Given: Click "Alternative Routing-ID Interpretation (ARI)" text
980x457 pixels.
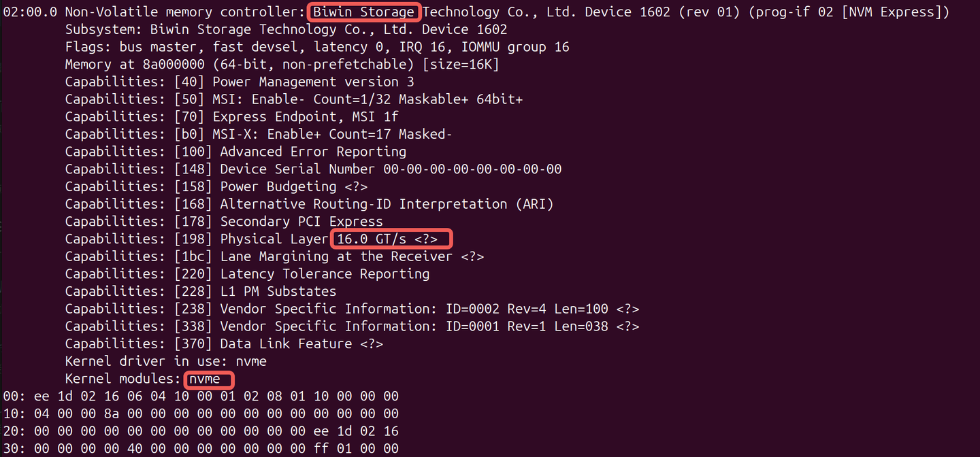Looking at the screenshot, I should pyautogui.click(x=387, y=204).
